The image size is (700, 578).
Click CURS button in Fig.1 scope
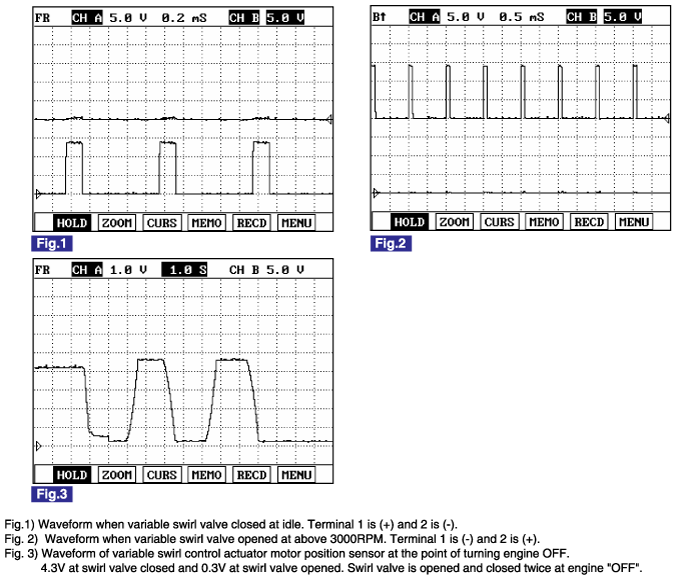tap(162, 223)
